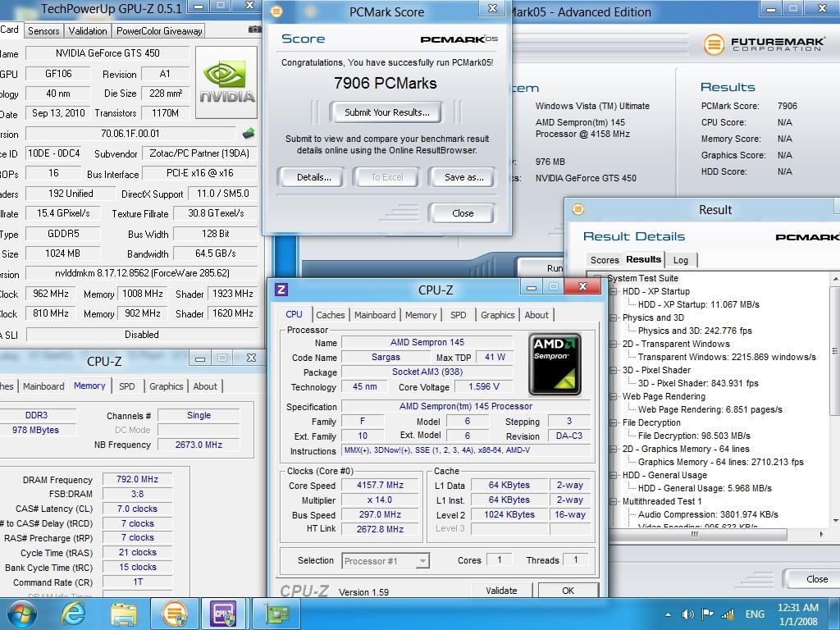Click the GPU name field 'NVIDIA GeForce GTS 450'
The height and width of the screenshot is (630, 840).
[x=107, y=53]
